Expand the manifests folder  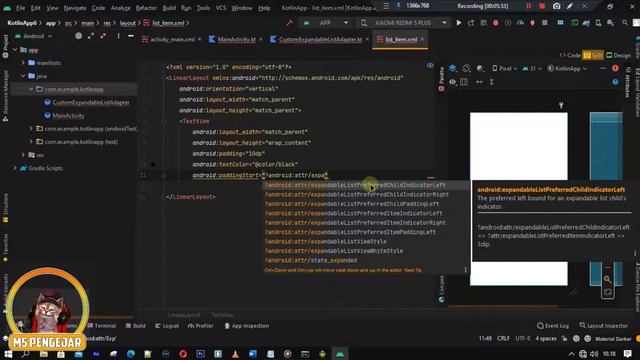pyautogui.click(x=23, y=63)
